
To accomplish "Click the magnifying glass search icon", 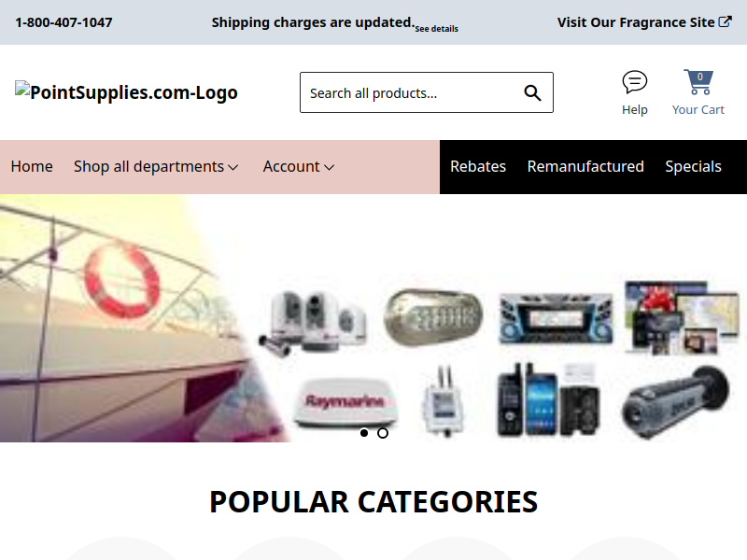I will (532, 92).
